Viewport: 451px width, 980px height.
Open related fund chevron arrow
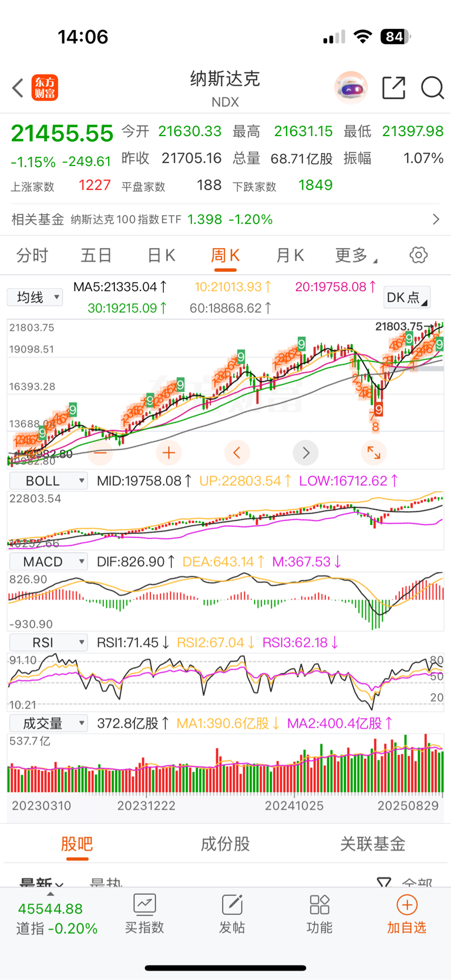click(436, 219)
